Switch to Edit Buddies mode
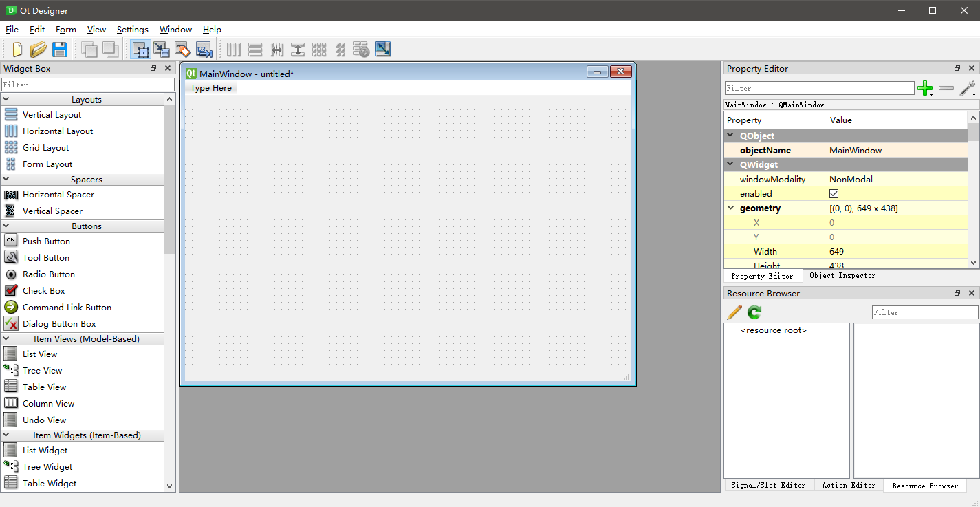 point(182,50)
